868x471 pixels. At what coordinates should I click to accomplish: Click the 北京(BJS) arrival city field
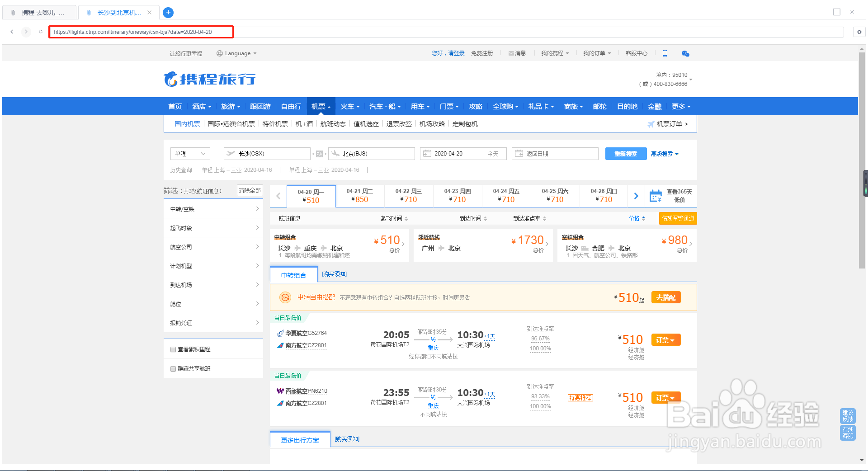tap(372, 154)
